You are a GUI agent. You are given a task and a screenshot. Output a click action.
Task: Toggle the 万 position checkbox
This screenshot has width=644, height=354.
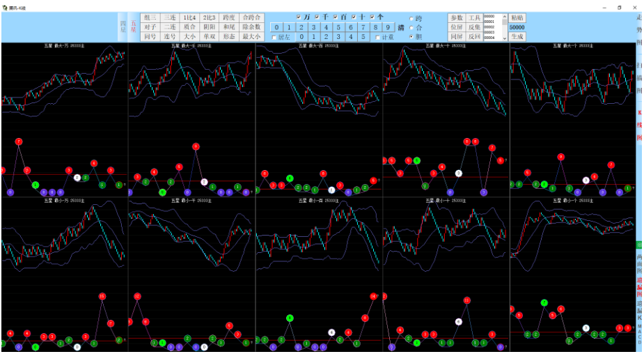(x=299, y=17)
